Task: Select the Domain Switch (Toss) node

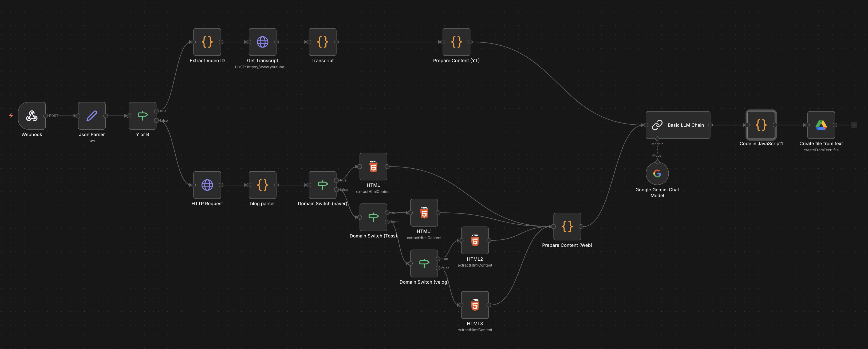Action: (373, 217)
